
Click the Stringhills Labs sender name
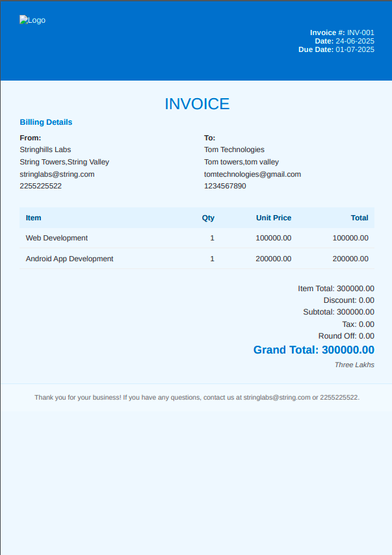(46, 149)
